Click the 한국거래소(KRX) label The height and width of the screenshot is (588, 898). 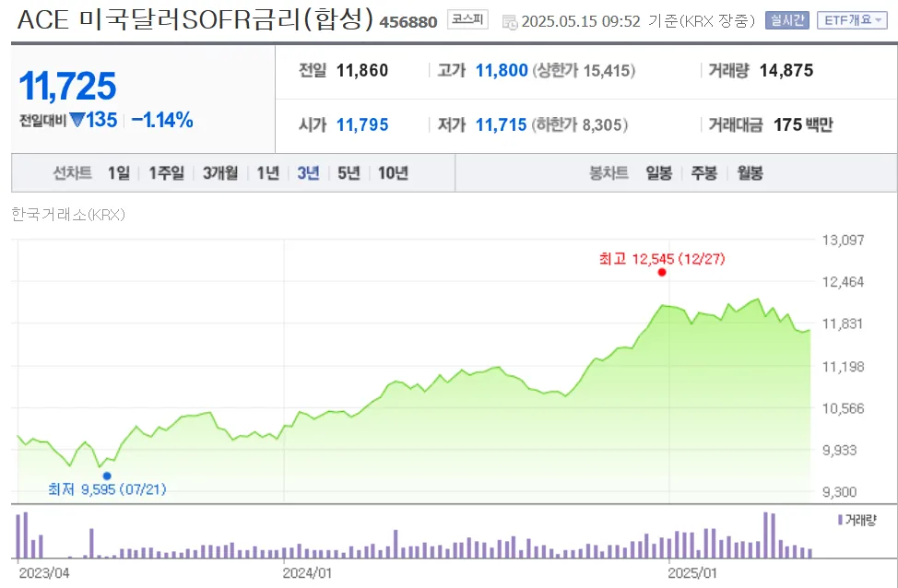(68, 215)
